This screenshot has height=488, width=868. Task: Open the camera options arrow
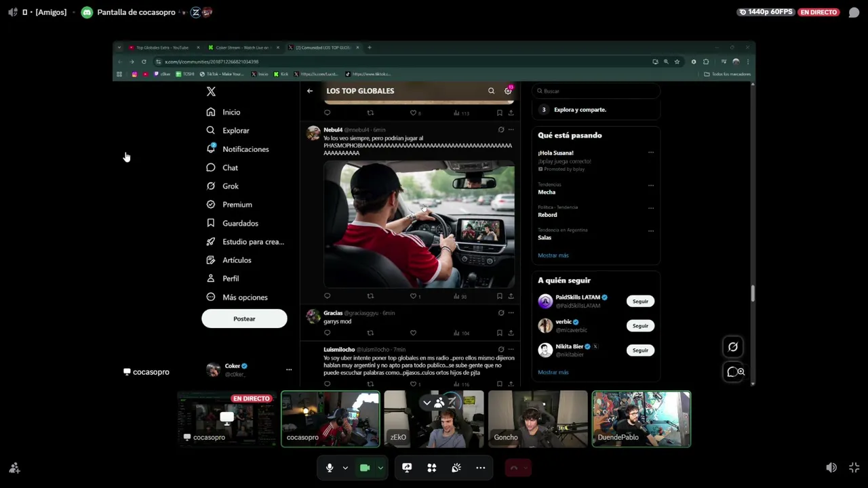tap(380, 468)
